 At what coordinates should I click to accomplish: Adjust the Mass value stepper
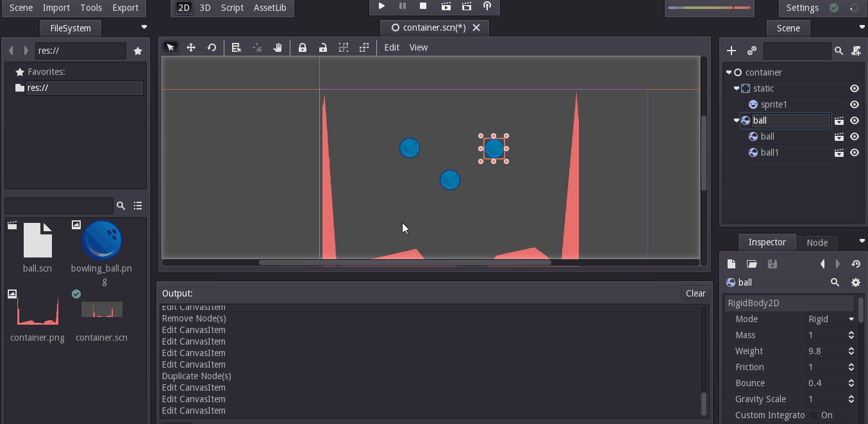coord(851,335)
